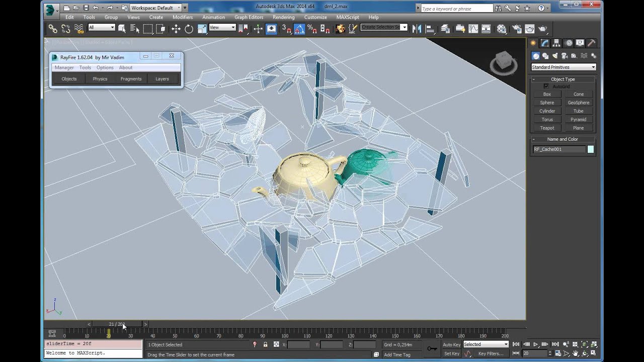Click Play Animation button
This screenshot has height=362, width=644.
point(536,344)
